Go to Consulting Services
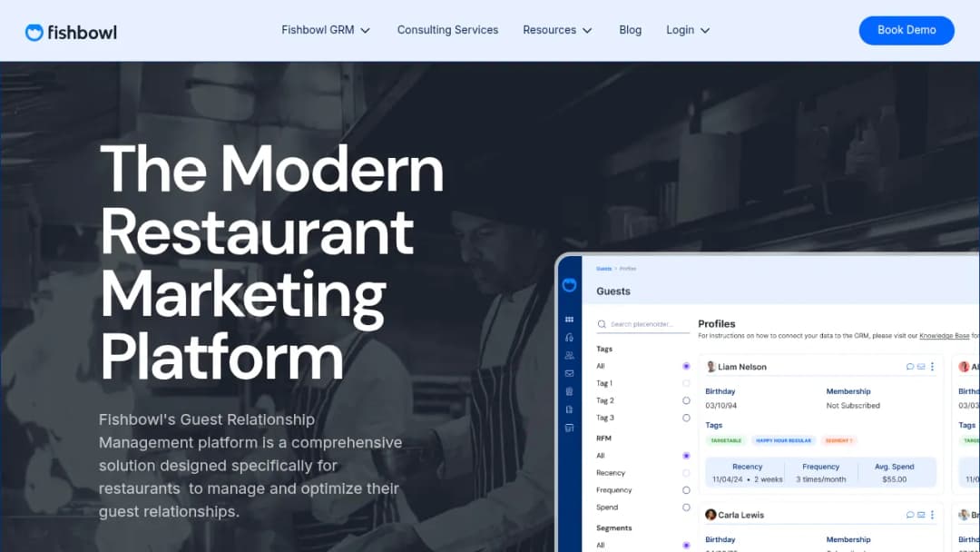This screenshot has height=552, width=980. tap(447, 30)
